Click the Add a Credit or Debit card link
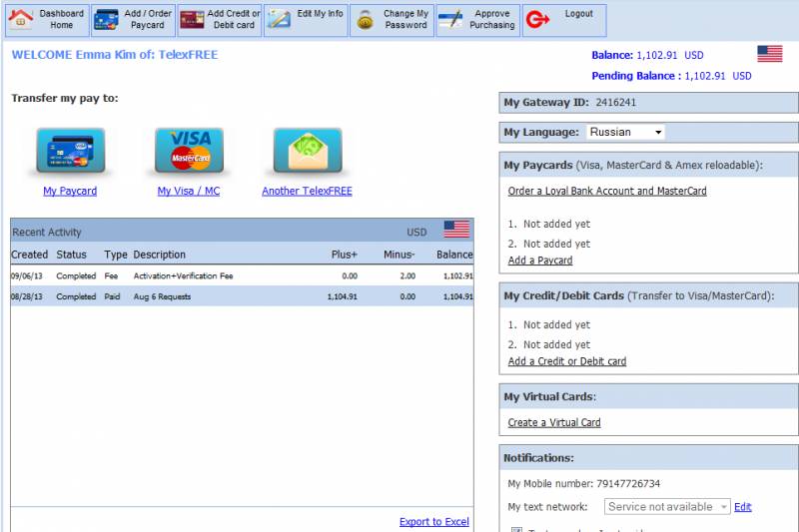The image size is (799, 532). (567, 361)
